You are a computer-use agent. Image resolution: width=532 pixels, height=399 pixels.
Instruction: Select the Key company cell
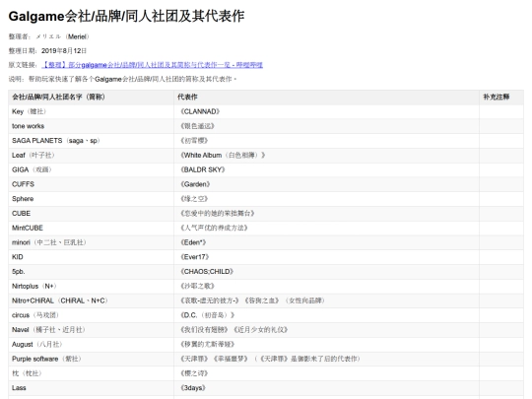[x=91, y=111]
